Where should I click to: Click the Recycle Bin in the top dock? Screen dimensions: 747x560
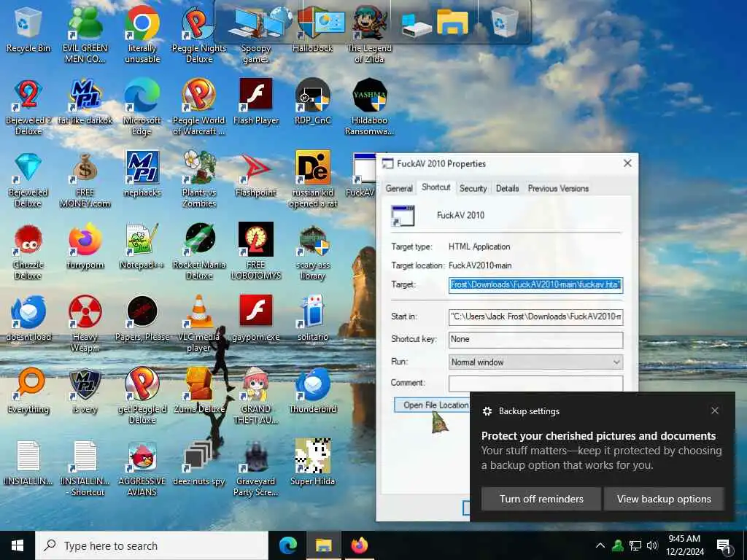(x=504, y=22)
